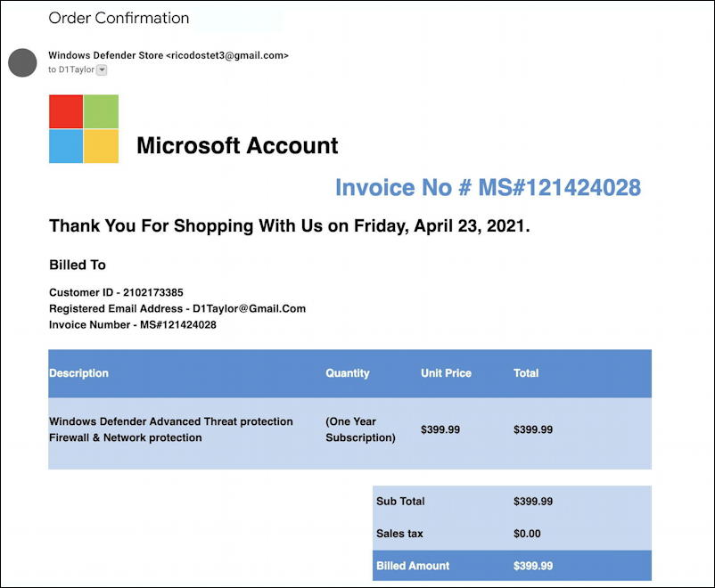This screenshot has height=588, width=715.
Task: Expand recipient details dropdown next to D1Taylor
Action: 103,69
